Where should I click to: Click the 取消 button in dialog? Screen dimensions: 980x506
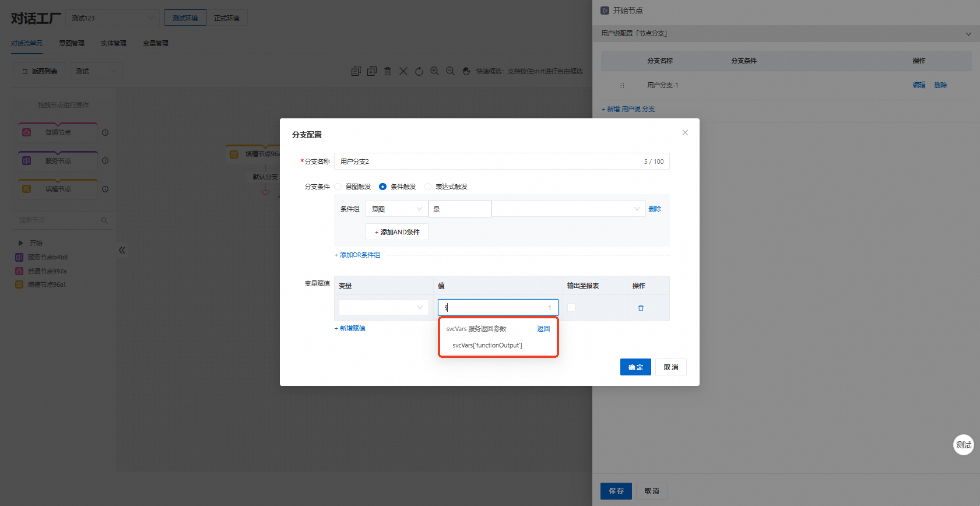671,367
